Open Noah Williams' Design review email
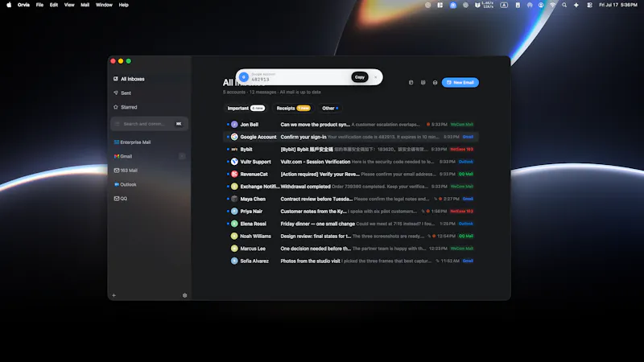Image resolution: width=644 pixels, height=362 pixels. point(351,236)
